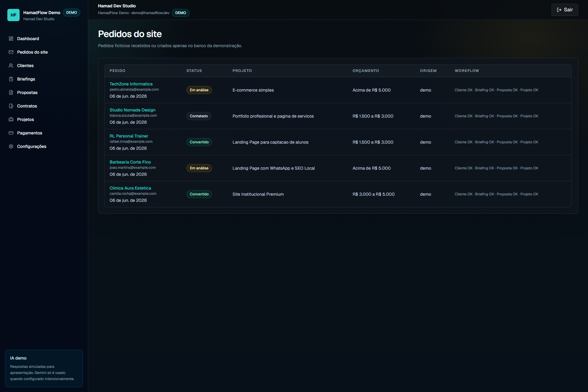Viewport: 588px width, 392px height.
Task: Click Site Institucional Premium cell
Action: [x=258, y=194]
